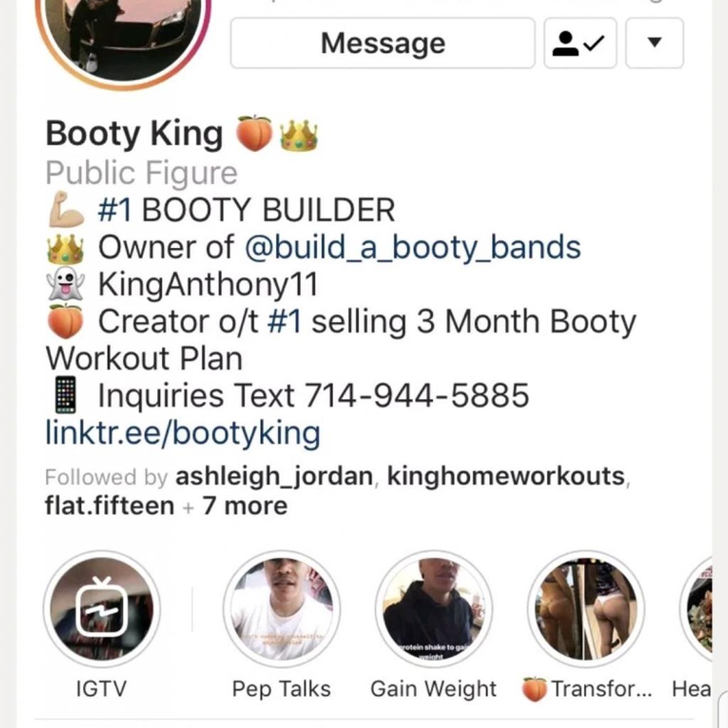The image size is (728, 728).
Task: View follower ashleigh_jordan
Action: [274, 477]
